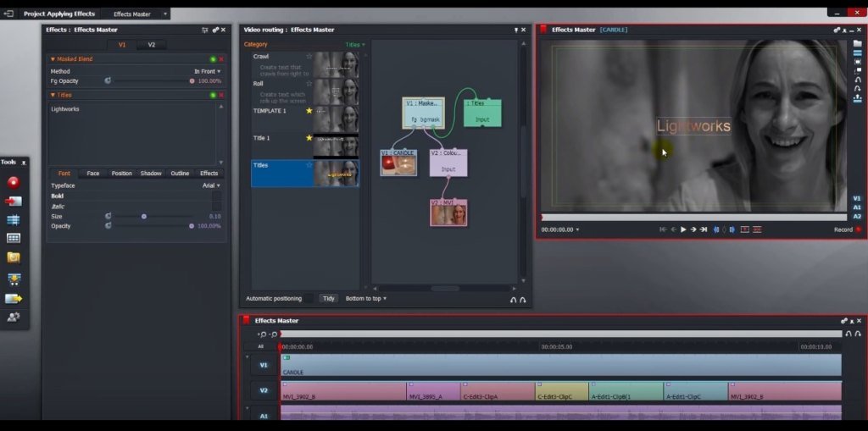Zoom out the timeline with minus magnifier

tap(274, 334)
